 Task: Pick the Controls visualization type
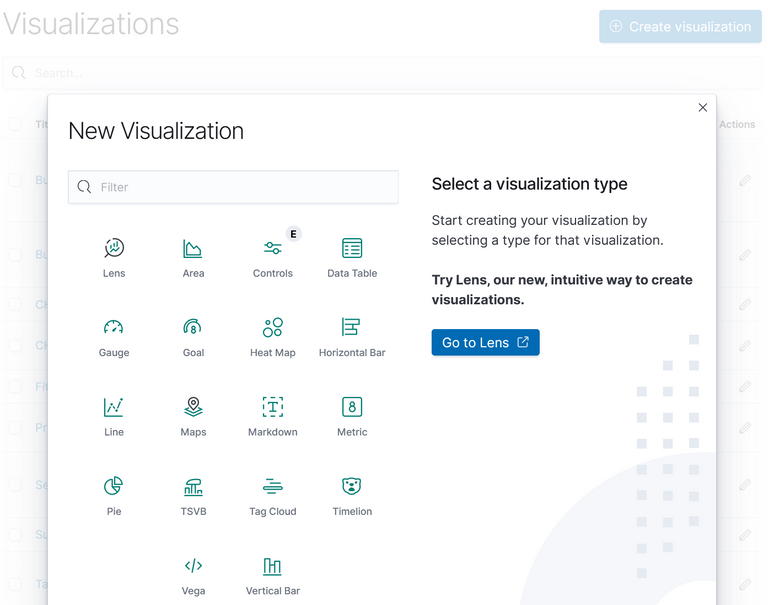273,257
